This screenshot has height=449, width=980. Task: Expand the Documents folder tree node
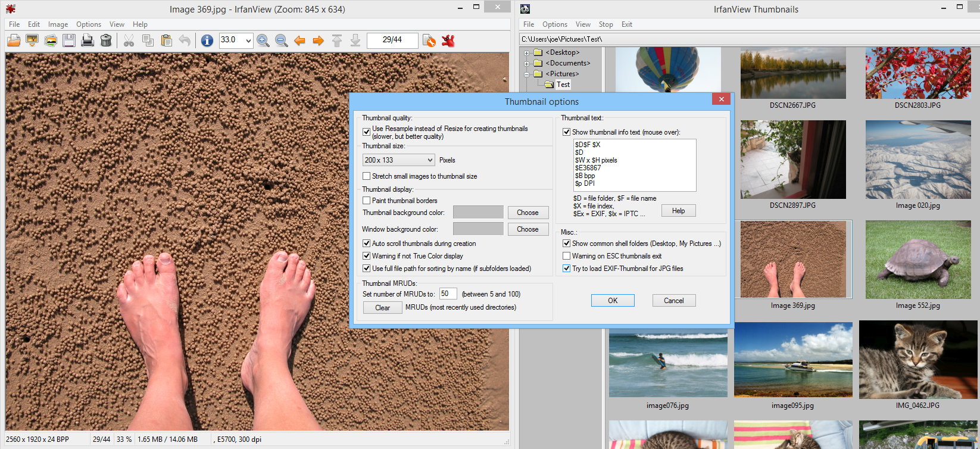(527, 63)
